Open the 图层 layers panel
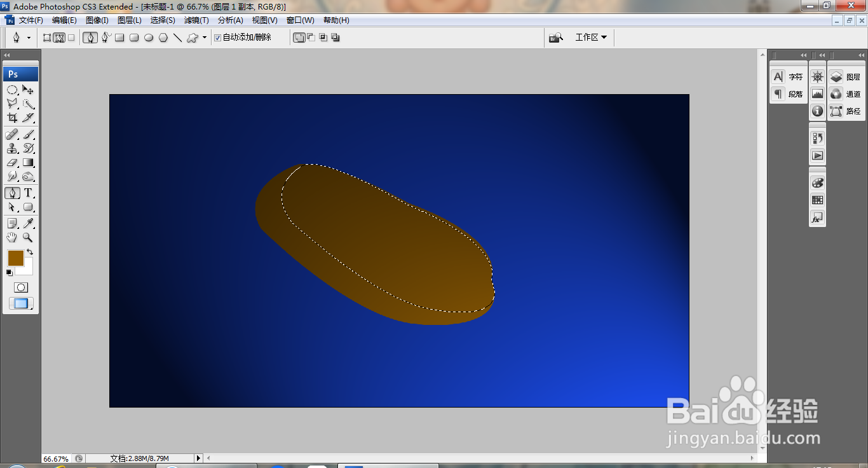Image resolution: width=868 pixels, height=468 pixels. point(846,77)
